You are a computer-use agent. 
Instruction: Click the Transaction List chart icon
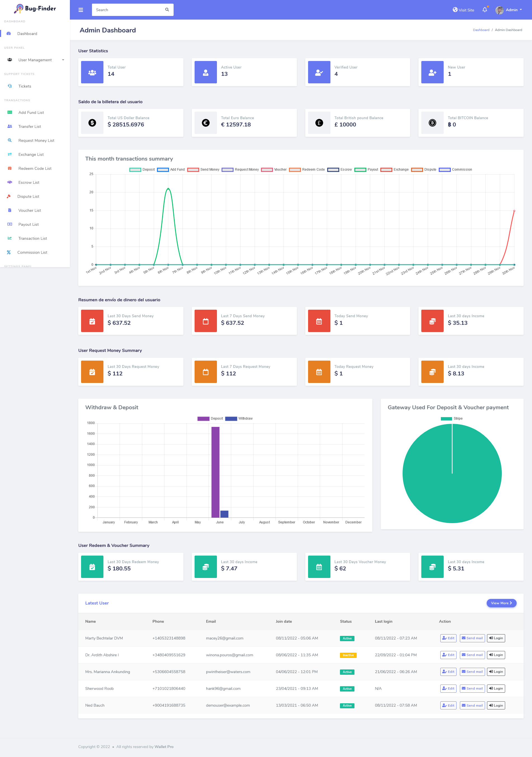pos(10,238)
